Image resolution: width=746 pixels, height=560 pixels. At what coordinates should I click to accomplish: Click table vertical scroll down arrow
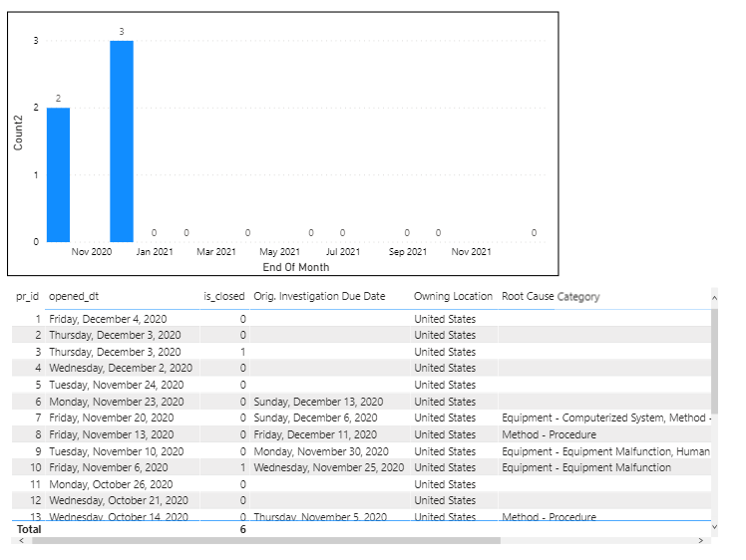tap(715, 527)
